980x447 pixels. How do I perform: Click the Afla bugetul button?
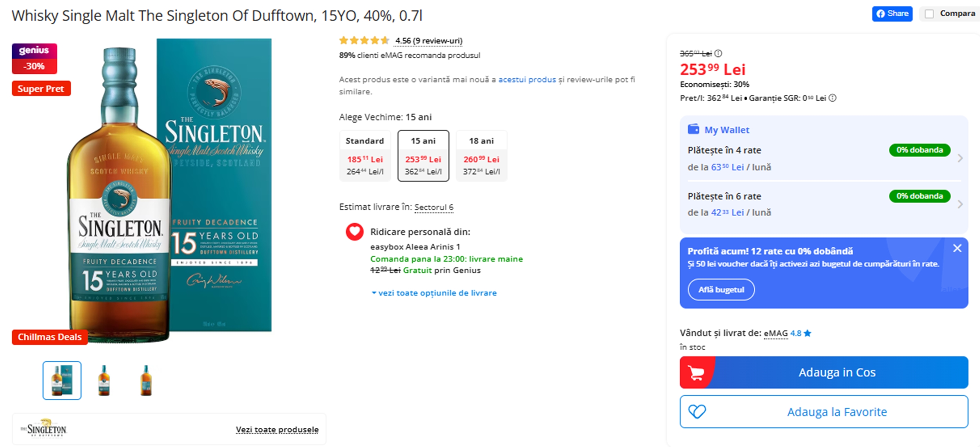click(721, 290)
